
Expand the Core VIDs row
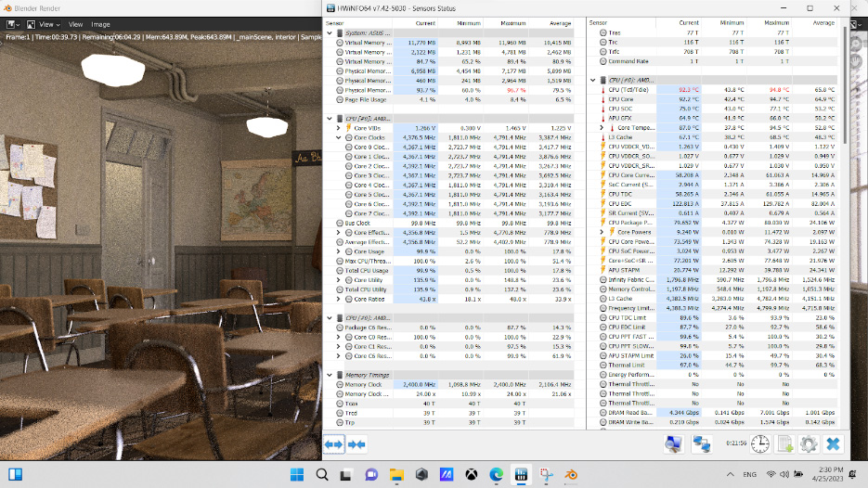coord(338,128)
